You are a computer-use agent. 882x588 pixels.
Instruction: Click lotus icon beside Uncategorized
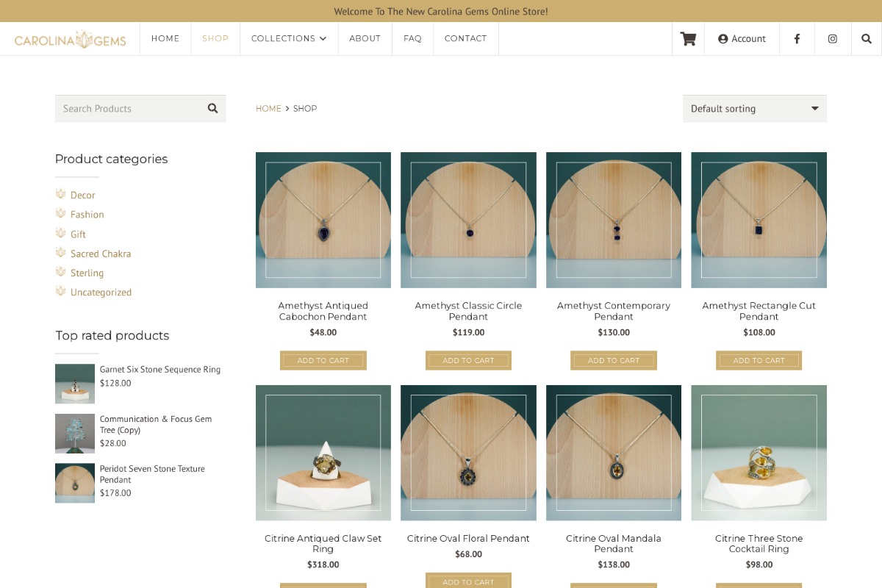pyautogui.click(x=60, y=291)
